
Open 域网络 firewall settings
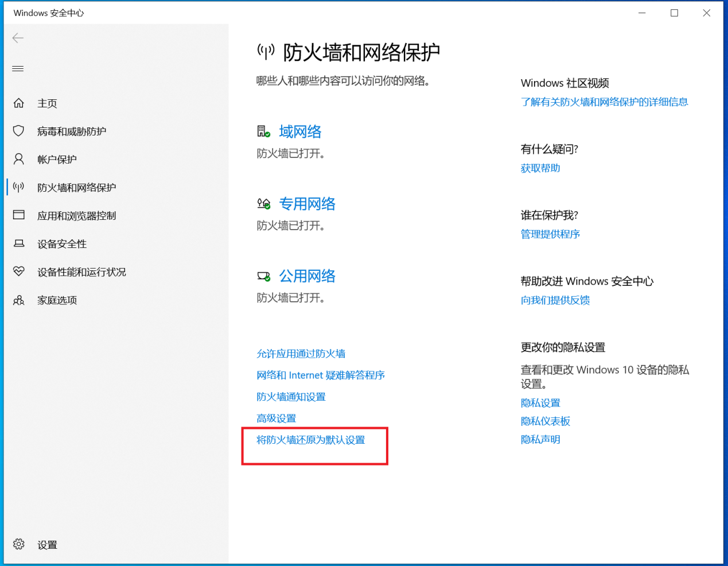[299, 132]
